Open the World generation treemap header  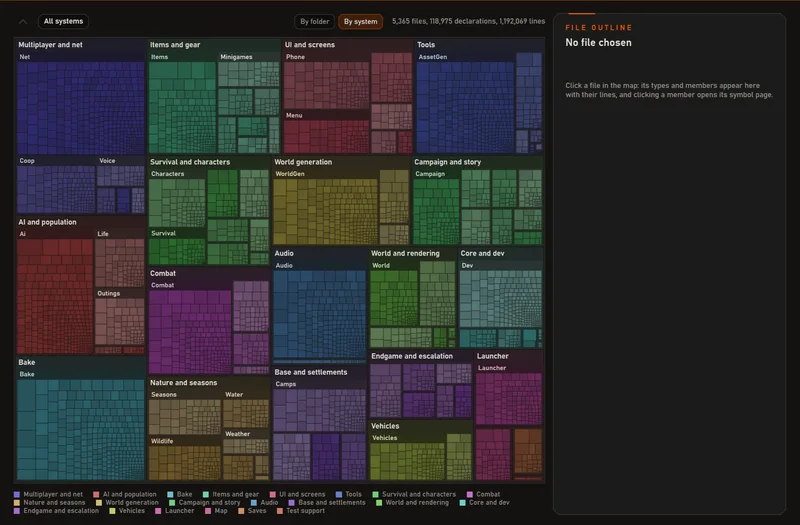pyautogui.click(x=303, y=162)
